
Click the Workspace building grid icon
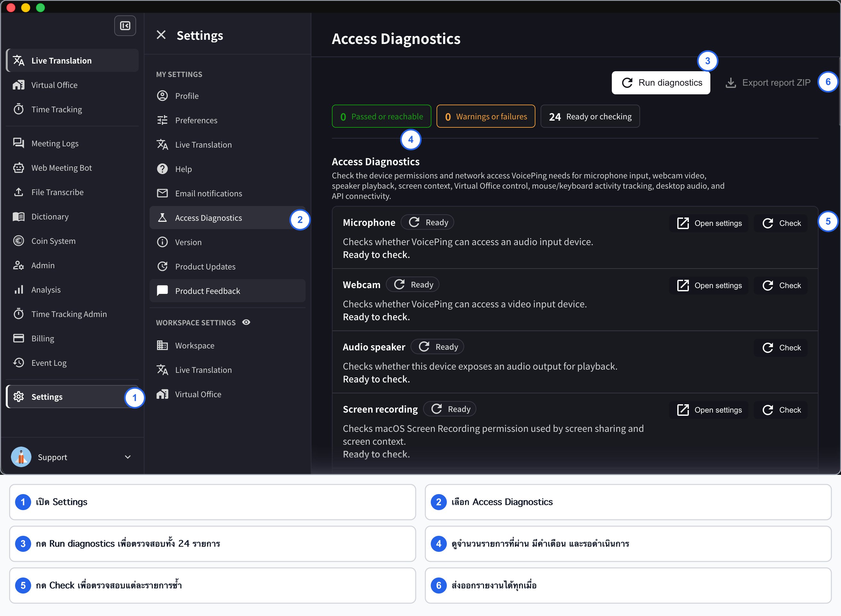click(162, 345)
